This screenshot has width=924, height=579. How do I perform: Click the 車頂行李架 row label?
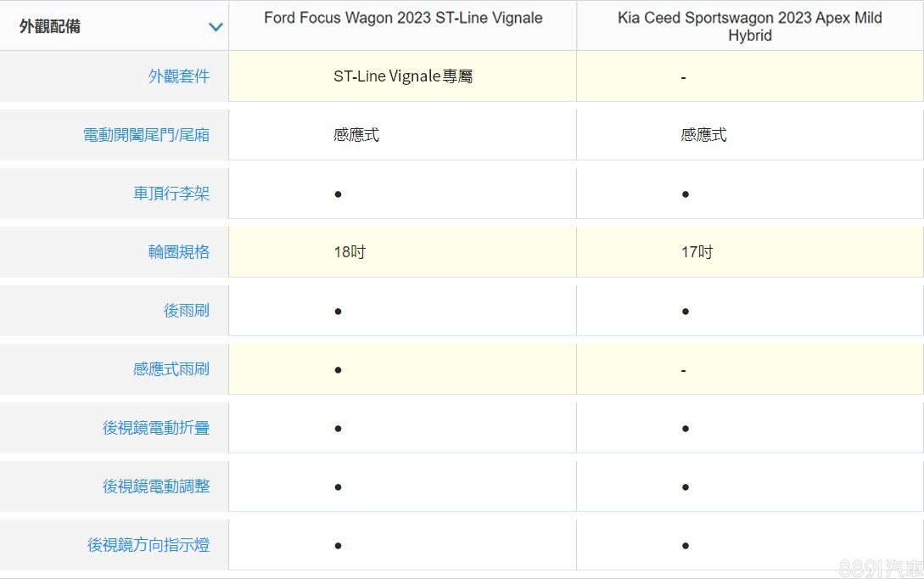171,194
